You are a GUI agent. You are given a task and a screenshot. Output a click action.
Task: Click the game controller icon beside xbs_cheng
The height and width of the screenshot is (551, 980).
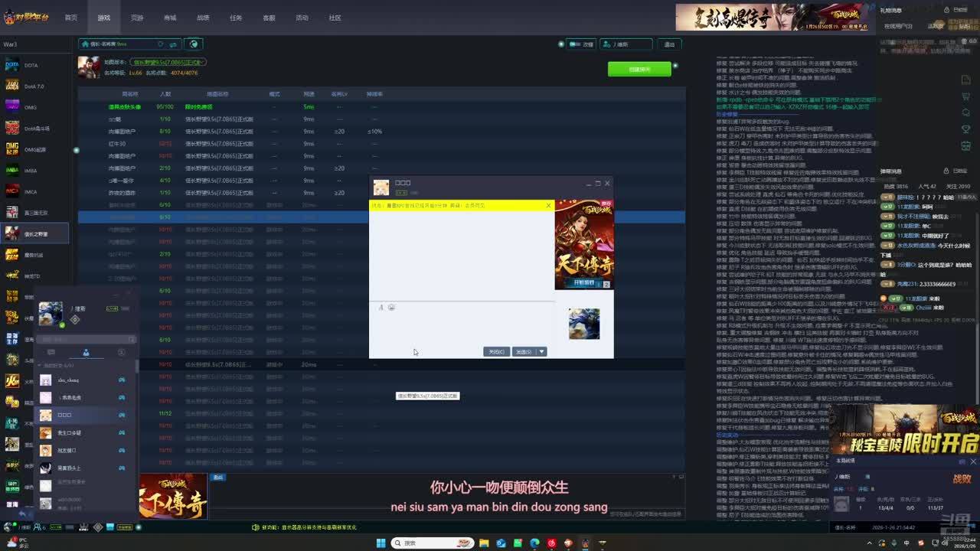122,380
